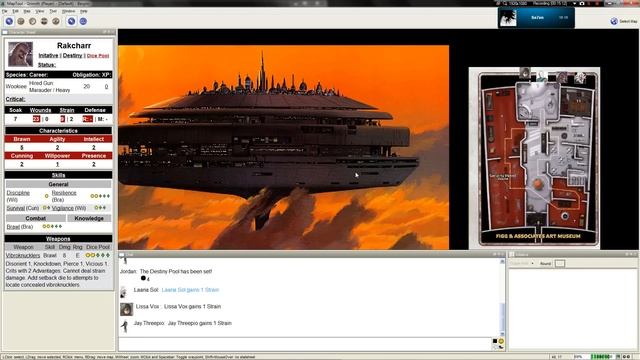This screenshot has height=360, width=640.
Task: Click the chat panel scrollbar thumb
Action: [502, 317]
